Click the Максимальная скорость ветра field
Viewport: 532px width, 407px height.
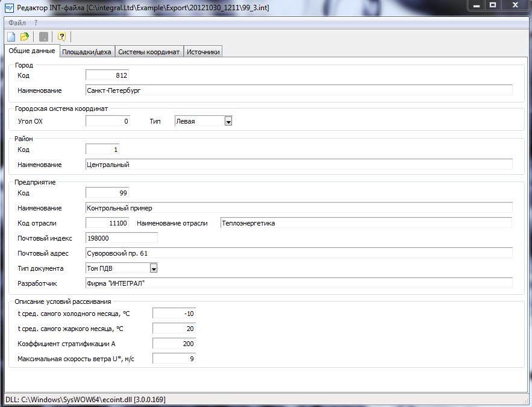coord(174,359)
